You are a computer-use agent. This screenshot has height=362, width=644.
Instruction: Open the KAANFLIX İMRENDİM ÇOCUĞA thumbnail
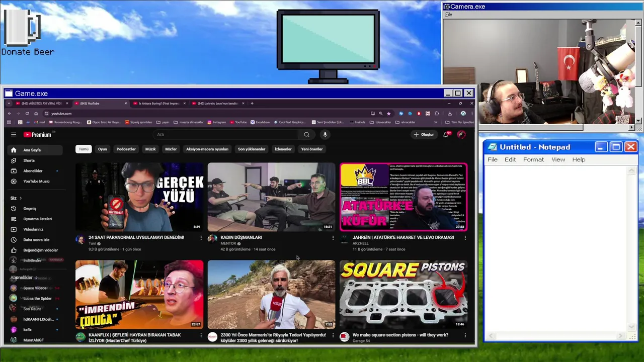pyautogui.click(x=139, y=295)
